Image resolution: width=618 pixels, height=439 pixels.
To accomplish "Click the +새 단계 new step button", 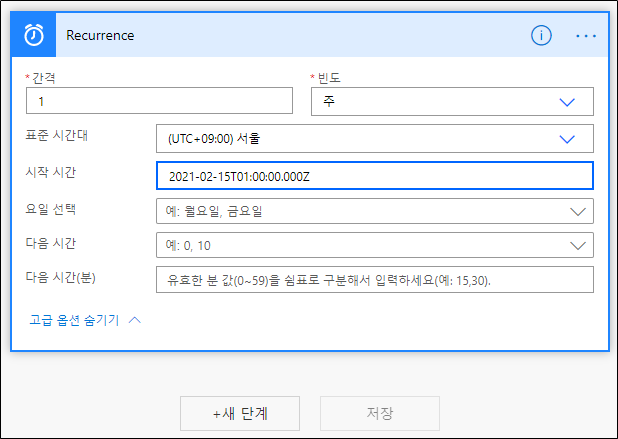I will 240,413.
